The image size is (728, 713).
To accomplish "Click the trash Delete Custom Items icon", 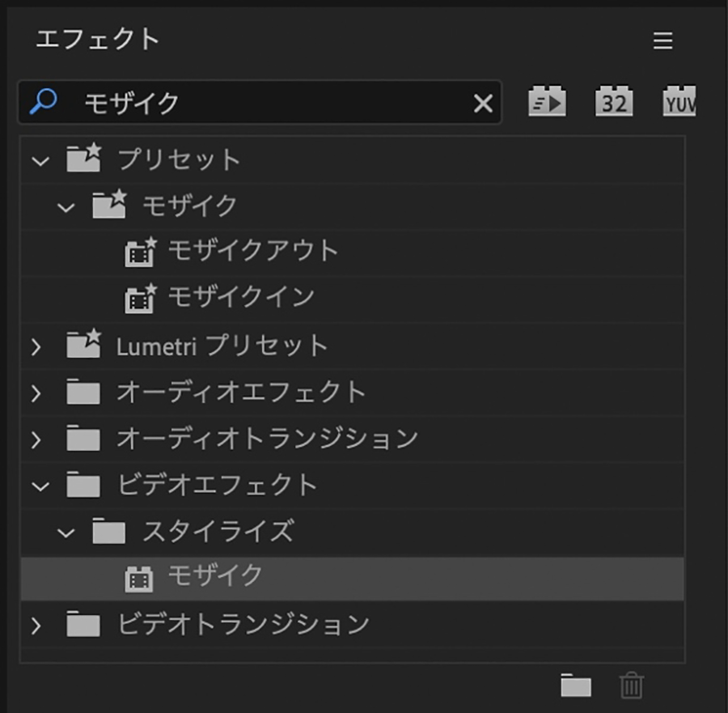I will [631, 686].
